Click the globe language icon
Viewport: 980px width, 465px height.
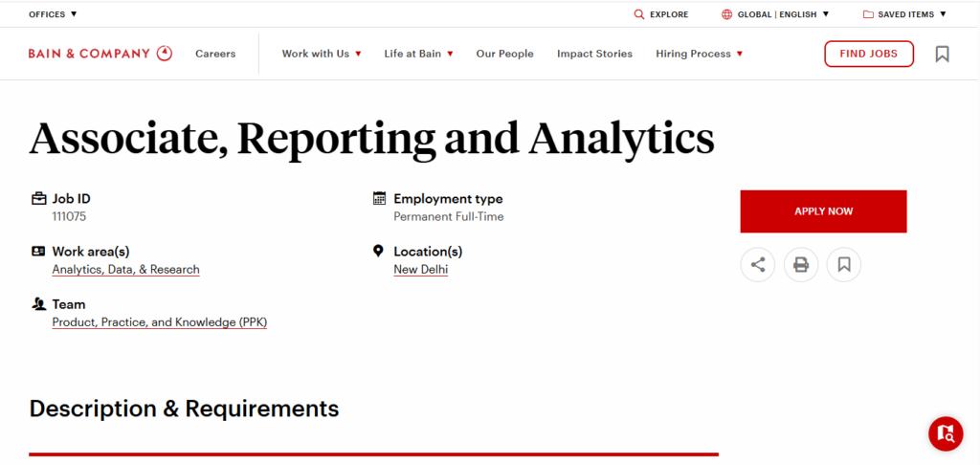(726, 14)
